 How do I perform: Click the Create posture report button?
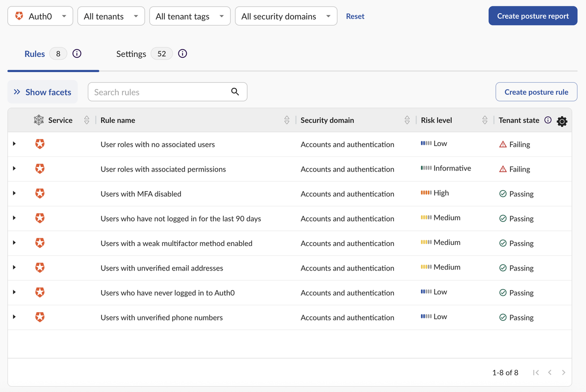click(x=533, y=16)
